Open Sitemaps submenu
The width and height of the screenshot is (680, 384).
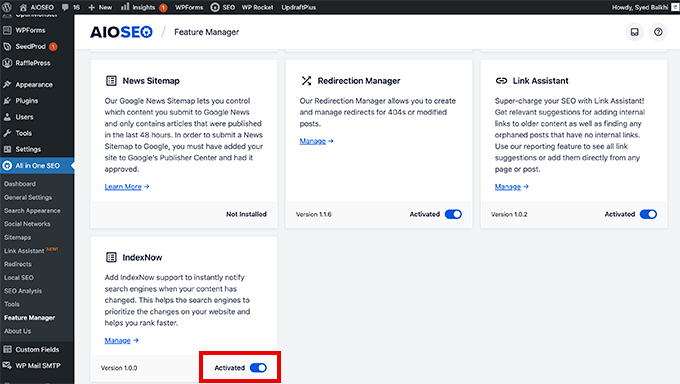point(18,237)
